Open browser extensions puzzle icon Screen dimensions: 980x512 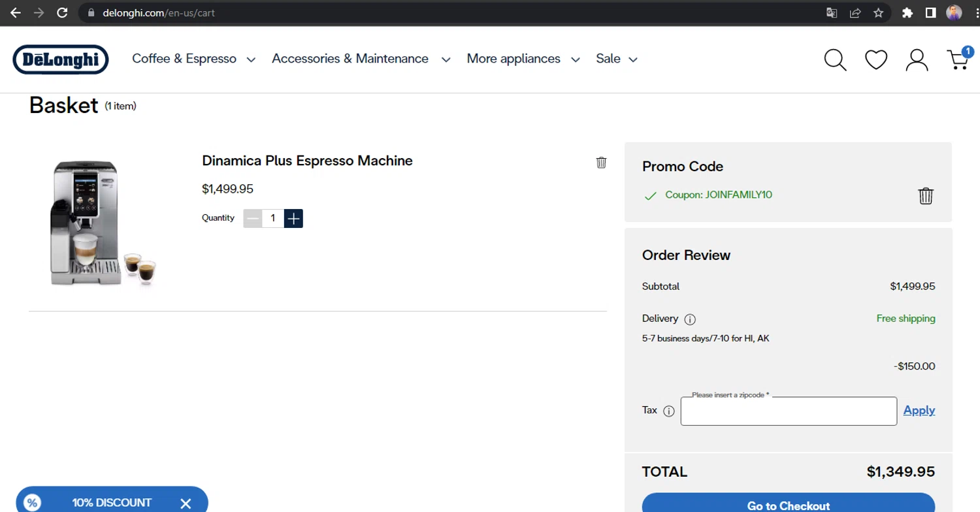coord(907,12)
